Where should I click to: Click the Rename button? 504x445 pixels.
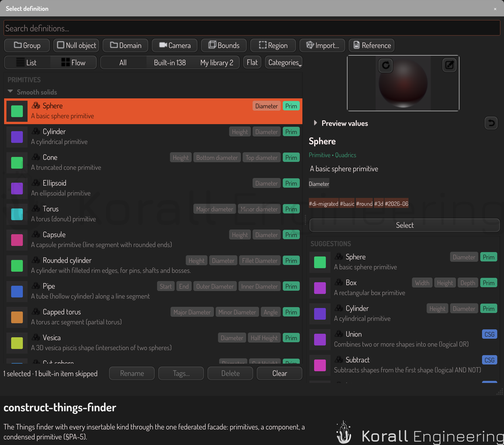point(132,373)
